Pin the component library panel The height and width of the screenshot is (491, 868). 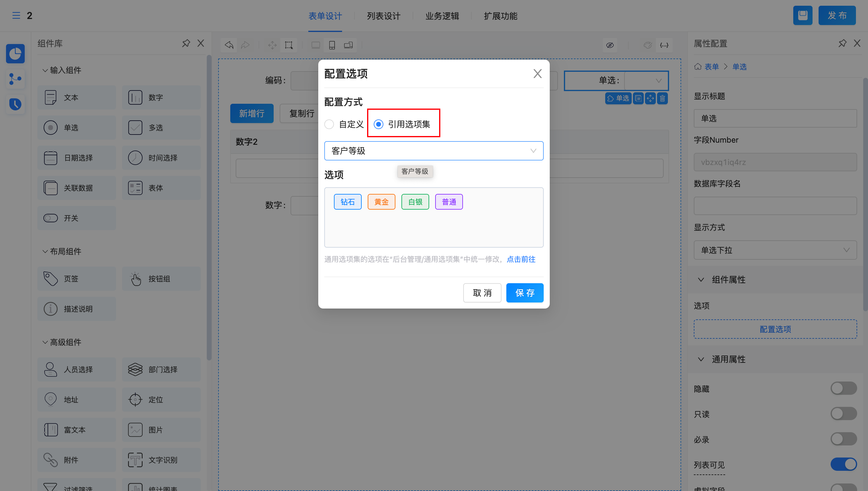186,43
